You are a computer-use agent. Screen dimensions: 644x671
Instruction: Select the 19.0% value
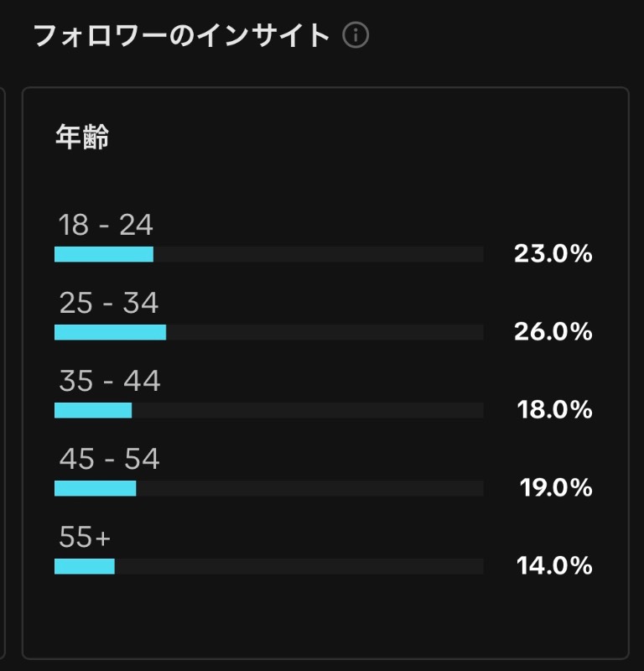click(556, 487)
